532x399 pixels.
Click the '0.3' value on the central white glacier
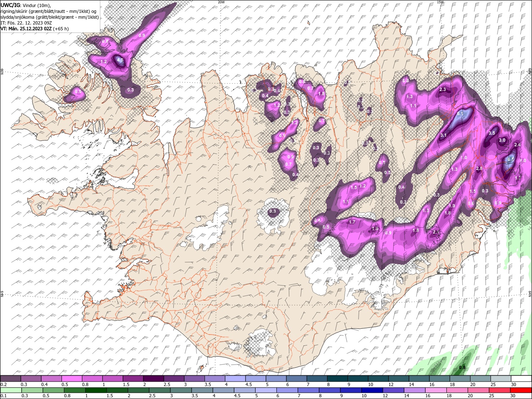click(x=273, y=211)
